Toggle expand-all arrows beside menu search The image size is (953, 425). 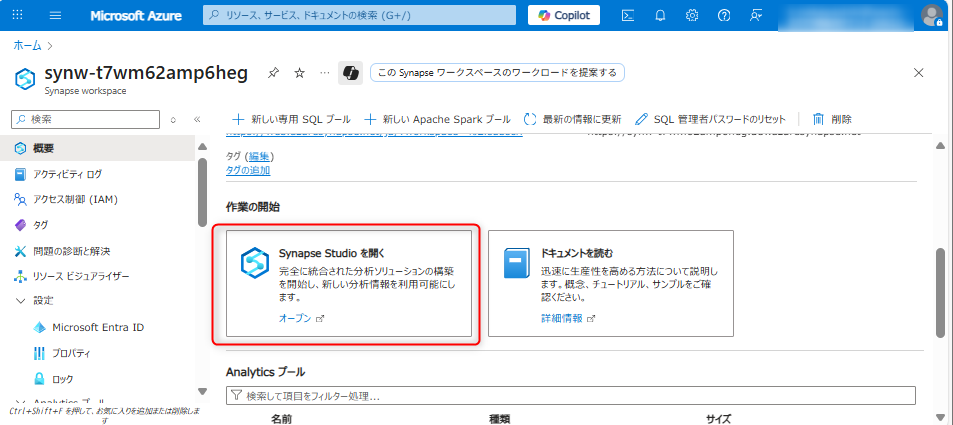(173, 120)
